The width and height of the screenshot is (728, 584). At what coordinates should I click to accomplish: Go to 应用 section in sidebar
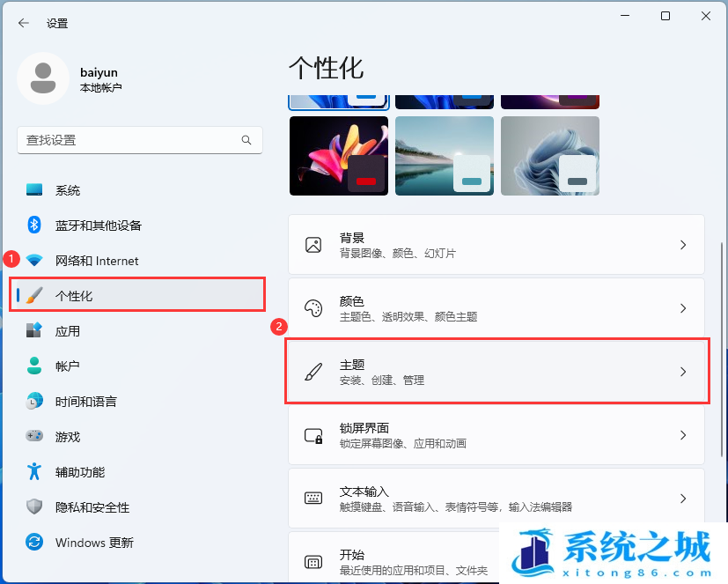coord(68,331)
